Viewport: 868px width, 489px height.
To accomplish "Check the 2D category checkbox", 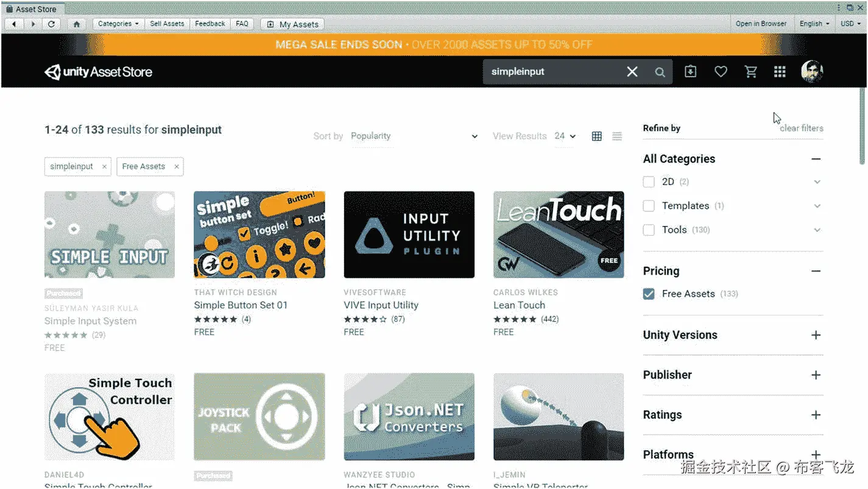I will [649, 181].
